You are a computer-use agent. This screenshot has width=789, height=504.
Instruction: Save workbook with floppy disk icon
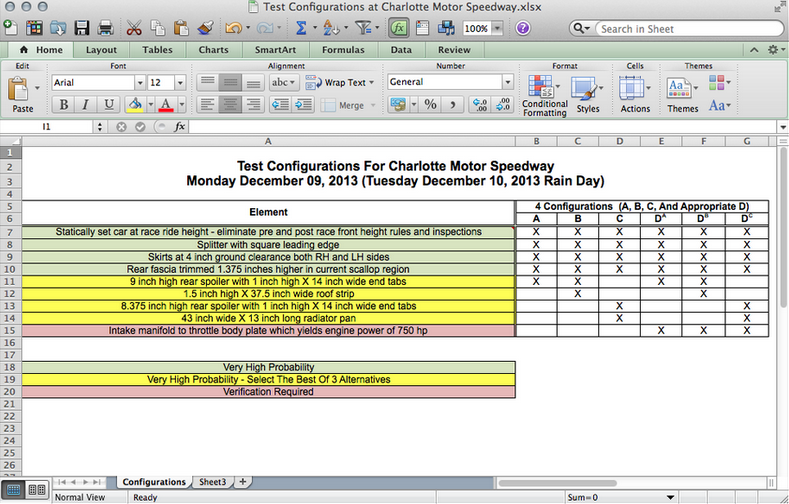click(82, 28)
